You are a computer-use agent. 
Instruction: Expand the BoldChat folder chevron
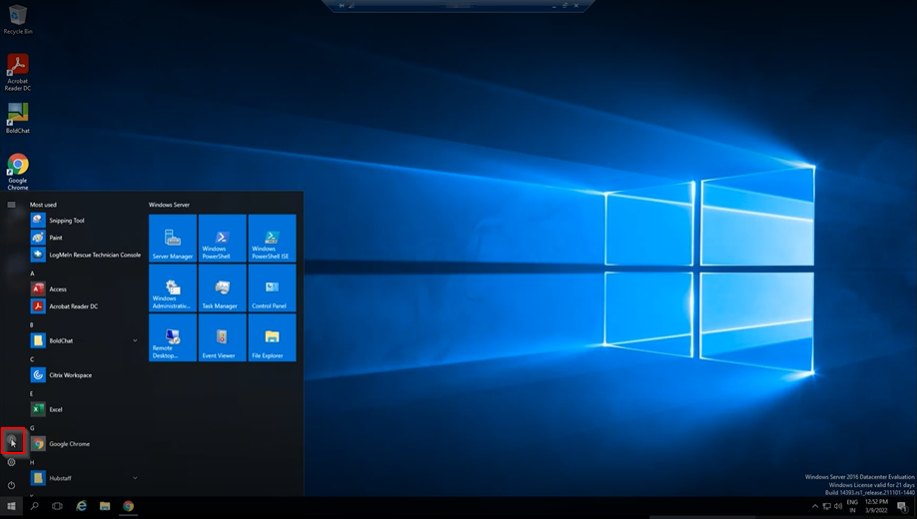(135, 341)
